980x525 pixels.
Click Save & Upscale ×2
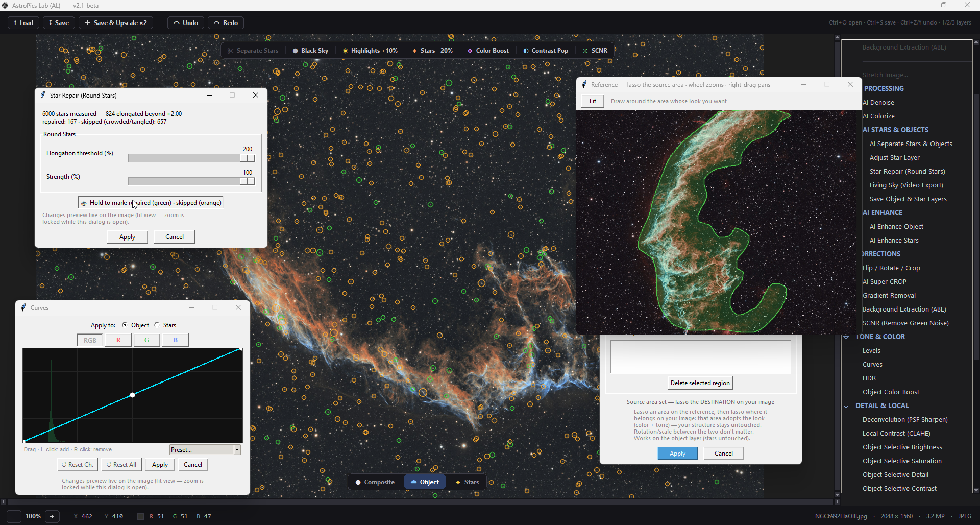[116, 23]
